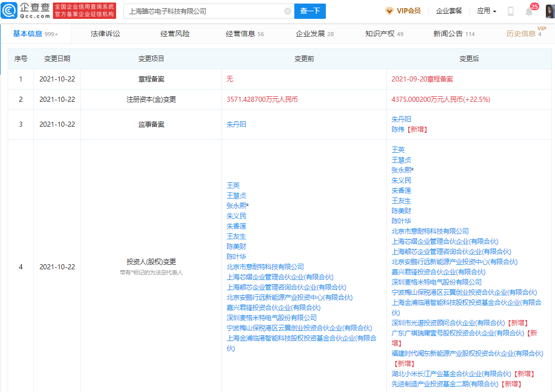This screenshot has width=555, height=392.
Task: Open the 企业套餐 link
Action: [449, 11]
